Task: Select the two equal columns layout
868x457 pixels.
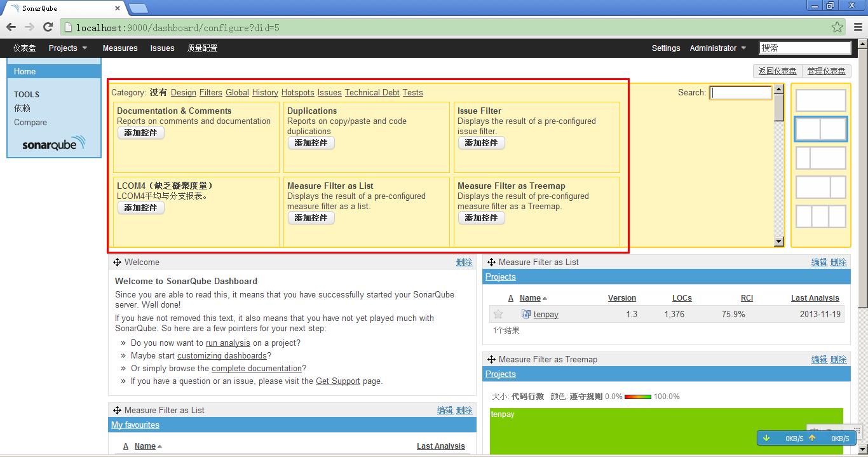Action: click(821, 129)
